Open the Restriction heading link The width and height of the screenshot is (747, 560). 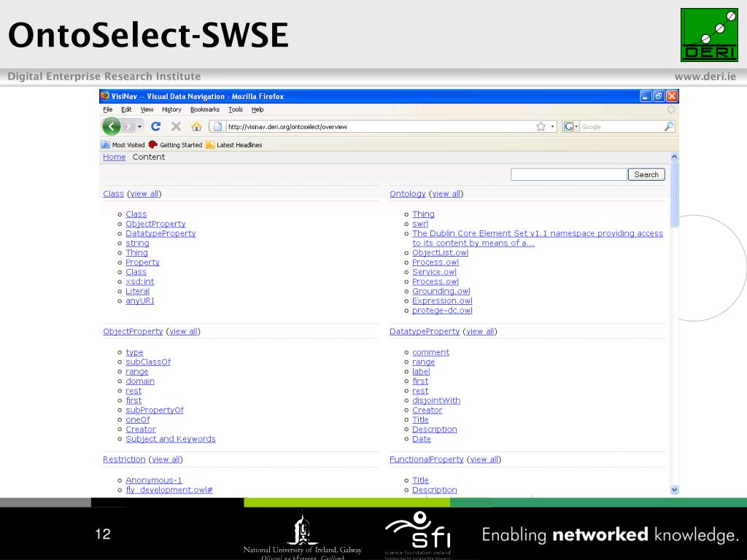pyautogui.click(x=124, y=459)
